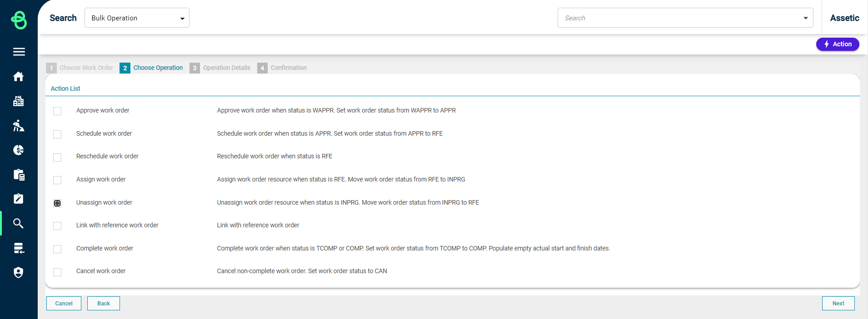Select the Operation Details step tab
This screenshot has width=868, height=319.
[220, 68]
